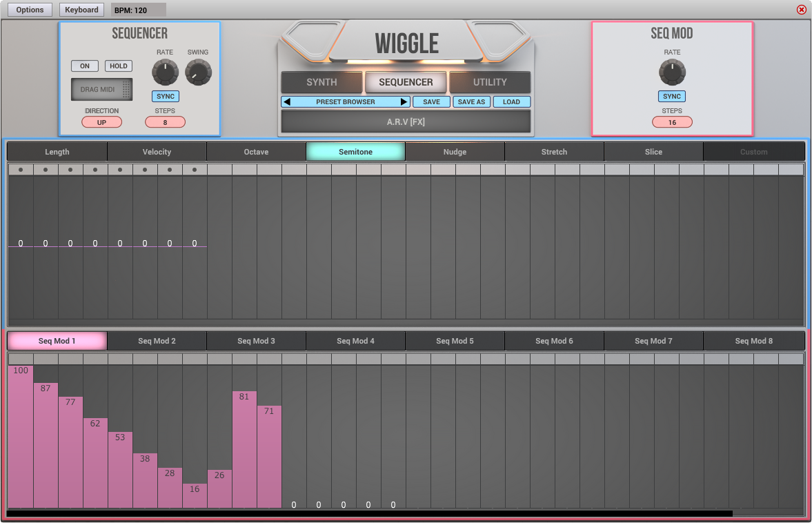Click the SAVE AS button

click(471, 102)
